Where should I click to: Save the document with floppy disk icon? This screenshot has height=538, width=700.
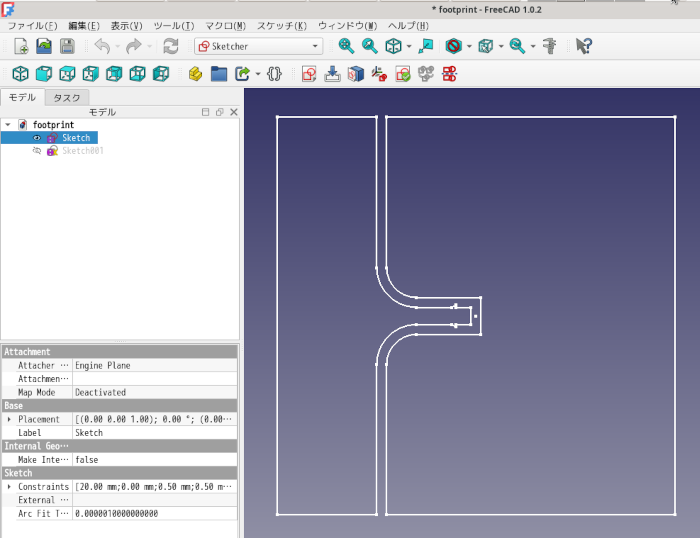67,46
